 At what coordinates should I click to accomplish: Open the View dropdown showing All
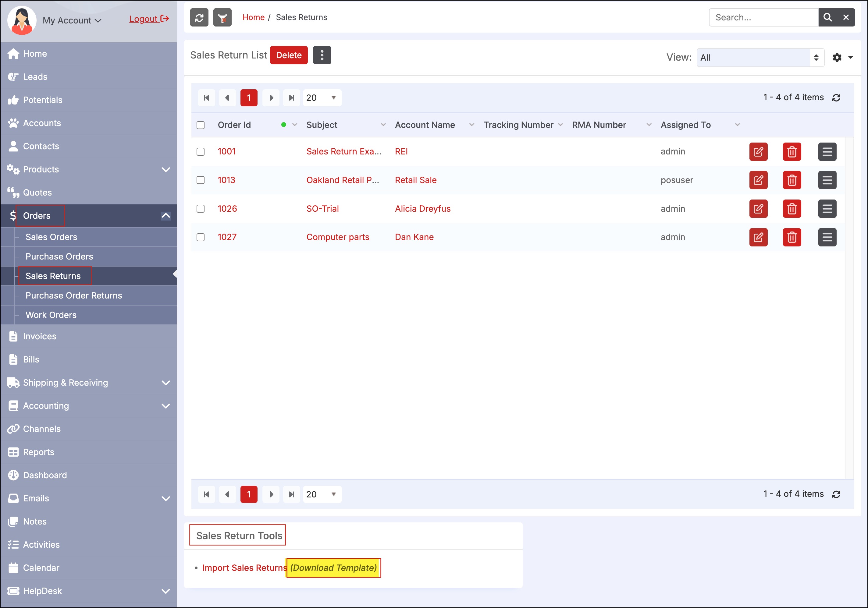click(760, 58)
